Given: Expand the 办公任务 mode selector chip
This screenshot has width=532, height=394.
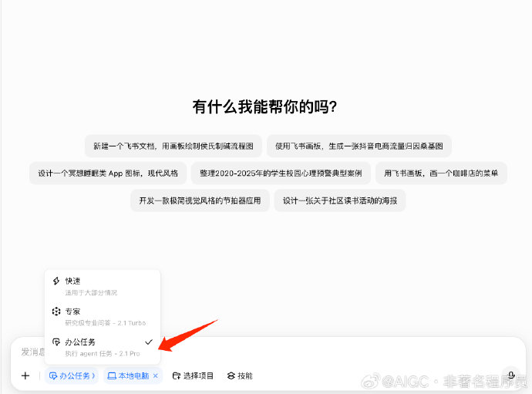Looking at the screenshot, I should (72, 375).
